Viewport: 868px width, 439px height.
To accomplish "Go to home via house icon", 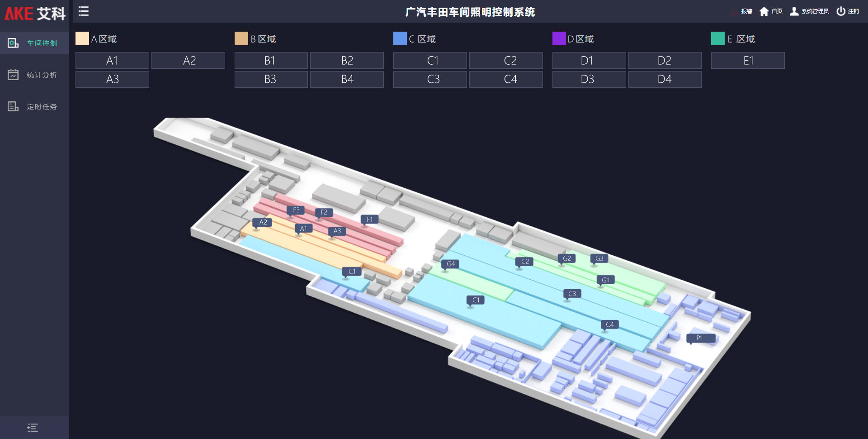I will tap(764, 11).
